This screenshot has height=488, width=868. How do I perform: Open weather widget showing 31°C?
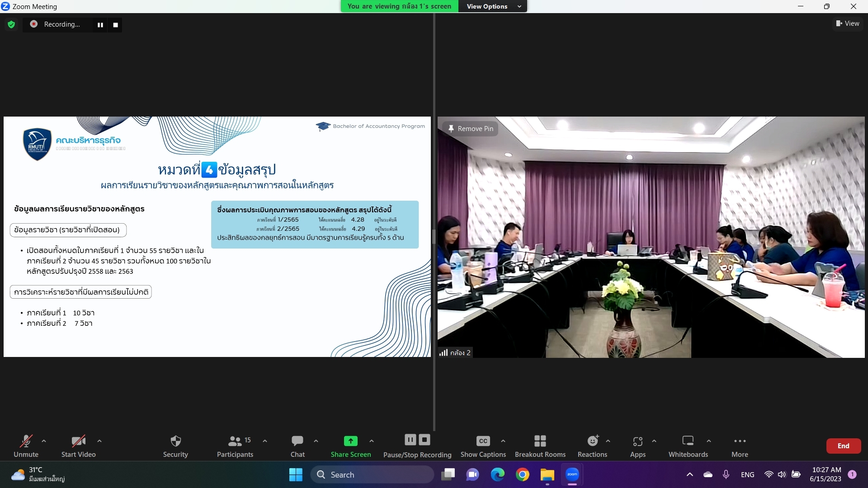coord(38,474)
